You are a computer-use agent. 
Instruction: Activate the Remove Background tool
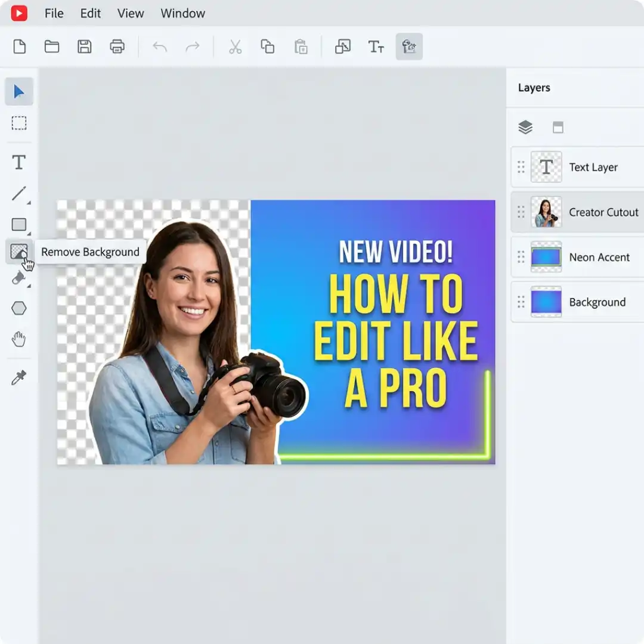tap(19, 252)
